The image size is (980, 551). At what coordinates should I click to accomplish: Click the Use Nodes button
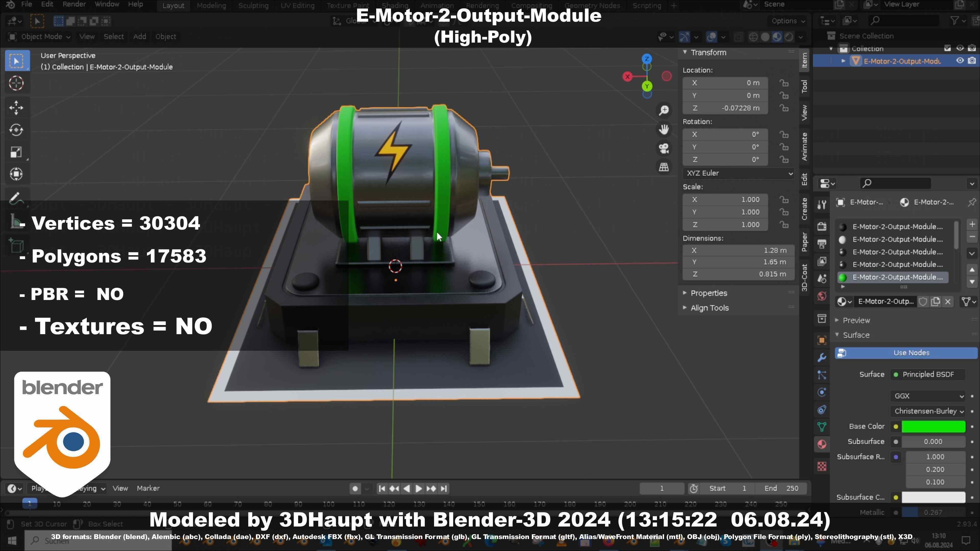point(906,353)
